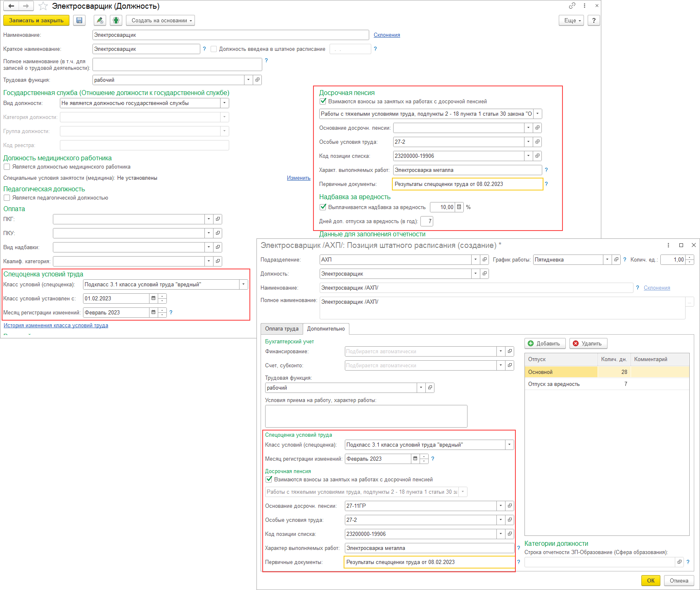Toggle Должность введена в штатное расписание checkbox
The width and height of the screenshot is (700, 590).
tap(214, 49)
